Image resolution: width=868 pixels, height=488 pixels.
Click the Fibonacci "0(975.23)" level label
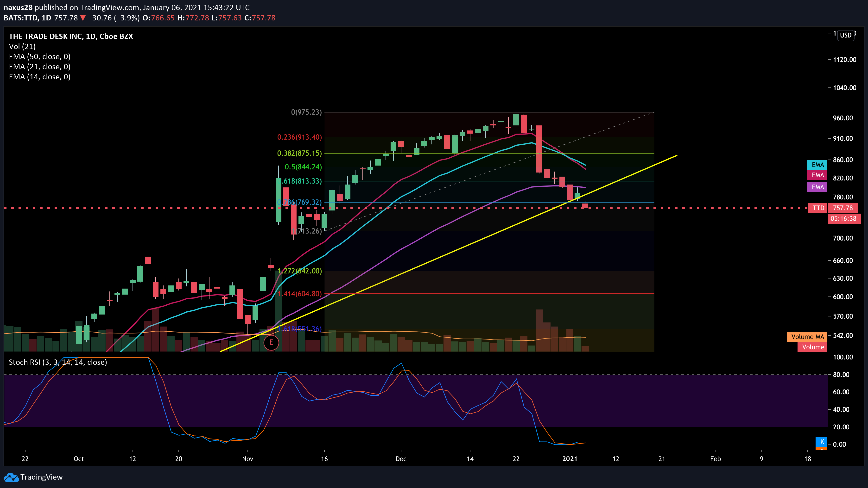pyautogui.click(x=306, y=112)
